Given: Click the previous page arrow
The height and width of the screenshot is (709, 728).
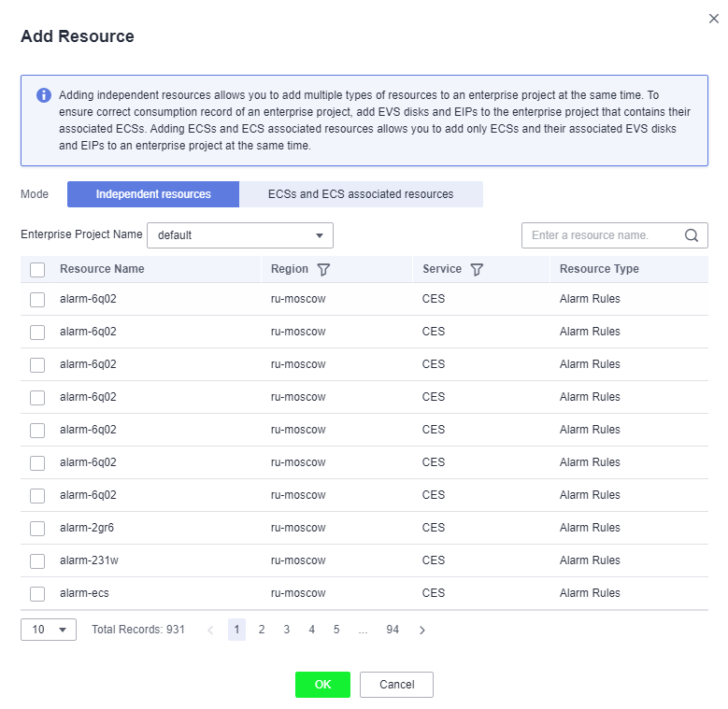Looking at the screenshot, I should pyautogui.click(x=210, y=631).
